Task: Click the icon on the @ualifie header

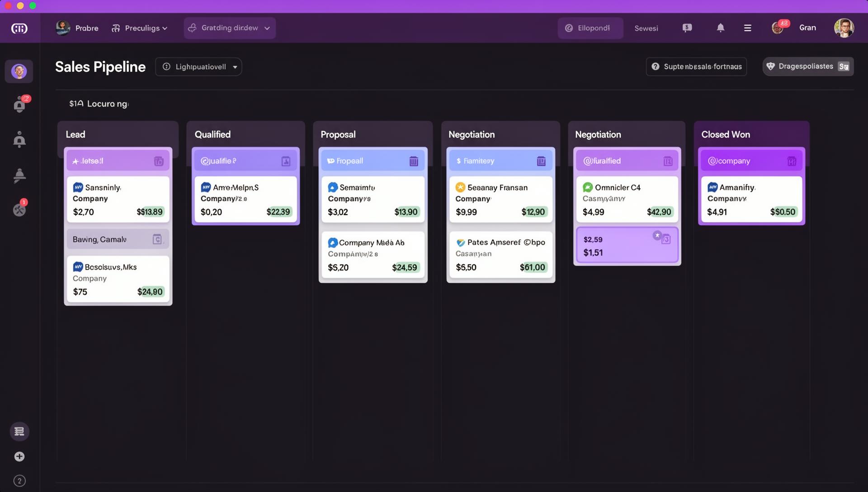Action: [286, 161]
